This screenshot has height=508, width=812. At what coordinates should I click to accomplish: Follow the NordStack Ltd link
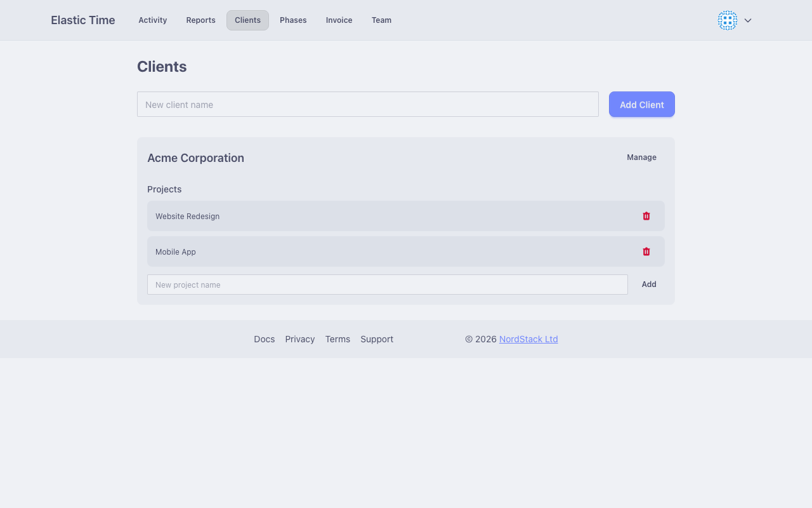528,339
